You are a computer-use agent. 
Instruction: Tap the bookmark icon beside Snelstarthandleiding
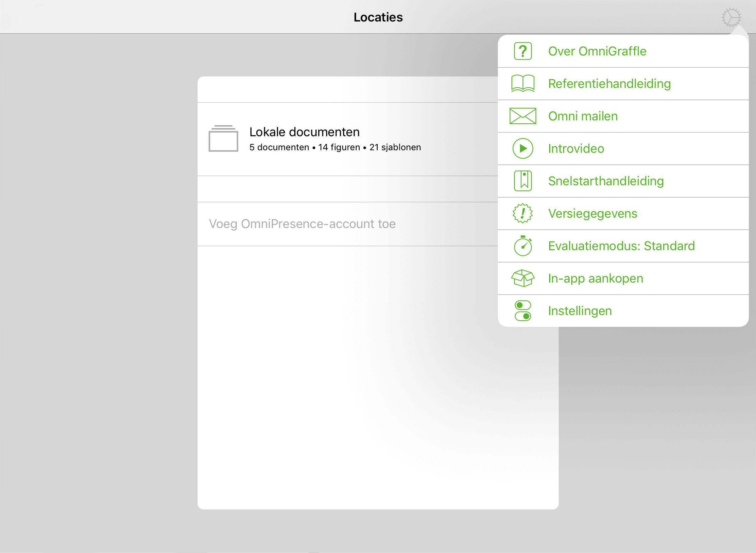[x=522, y=181]
